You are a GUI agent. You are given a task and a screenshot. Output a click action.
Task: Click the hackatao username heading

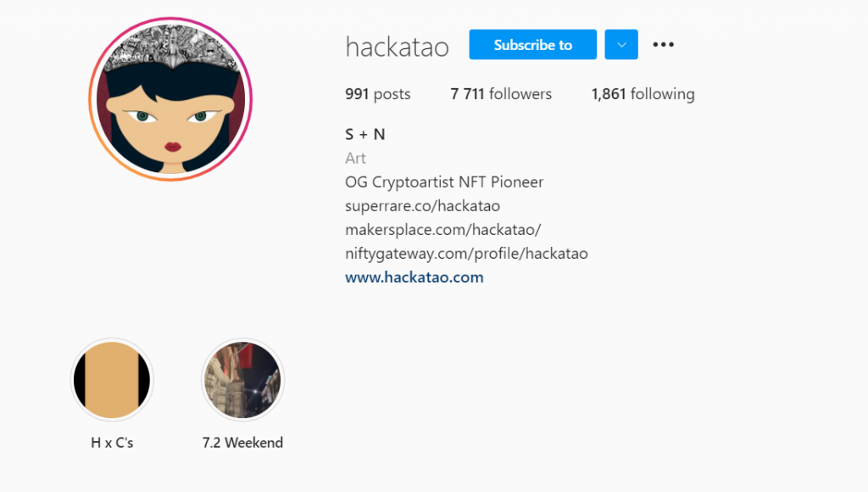click(397, 47)
